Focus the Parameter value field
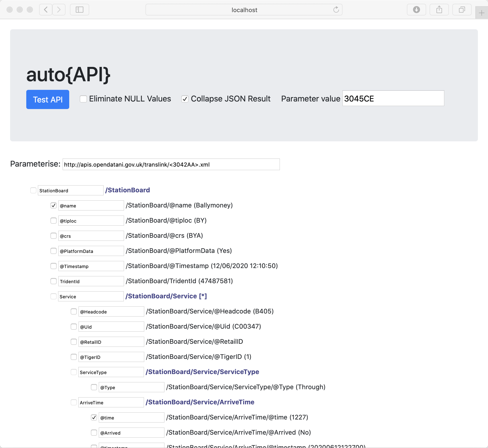488x448 pixels. tap(393, 98)
